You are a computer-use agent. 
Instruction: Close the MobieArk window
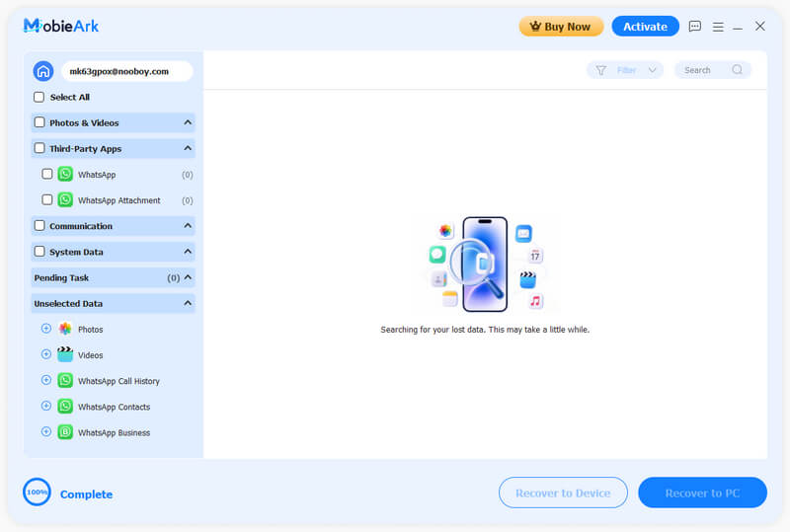(759, 27)
